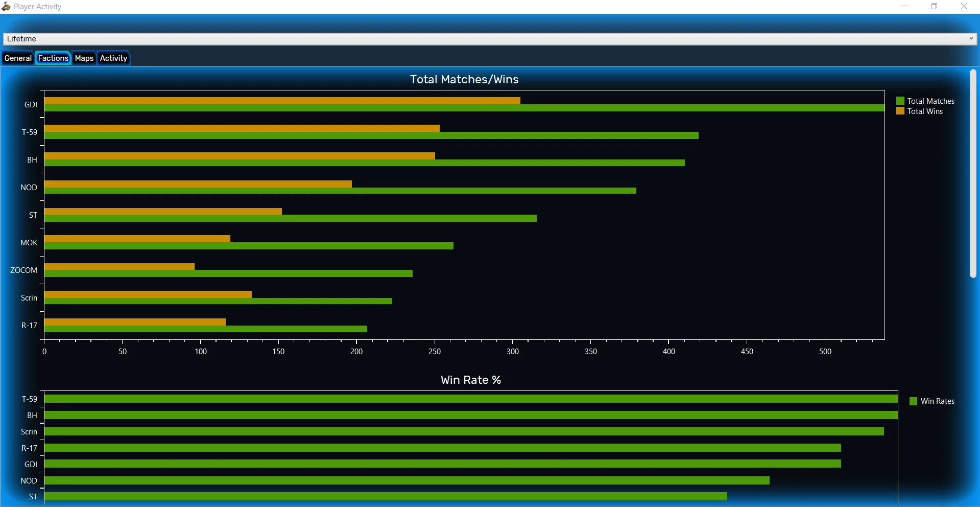The width and height of the screenshot is (980, 507).
Task: Click the Total Matches/Wins chart title
Action: tap(464, 79)
